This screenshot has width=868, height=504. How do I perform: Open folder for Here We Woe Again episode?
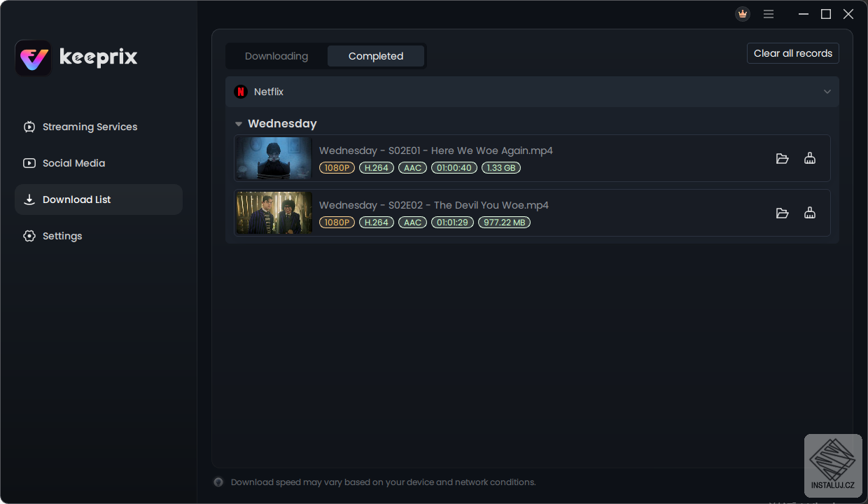click(783, 158)
